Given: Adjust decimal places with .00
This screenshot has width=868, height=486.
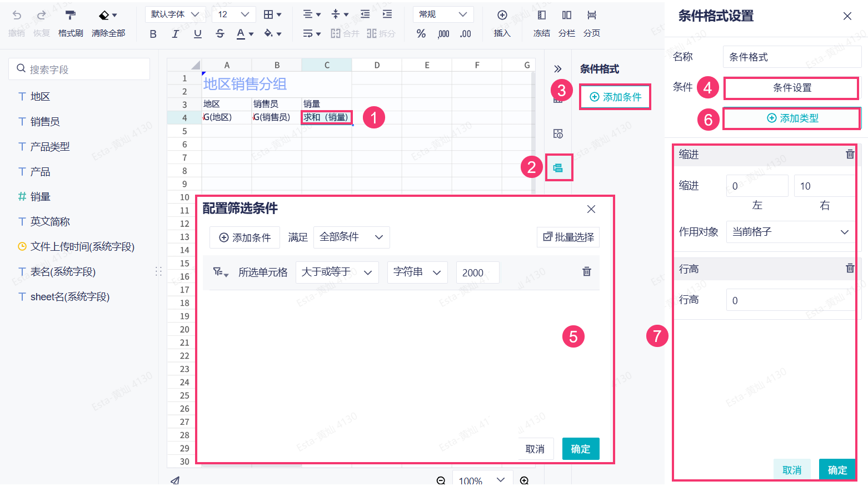Looking at the screenshot, I should pos(466,34).
